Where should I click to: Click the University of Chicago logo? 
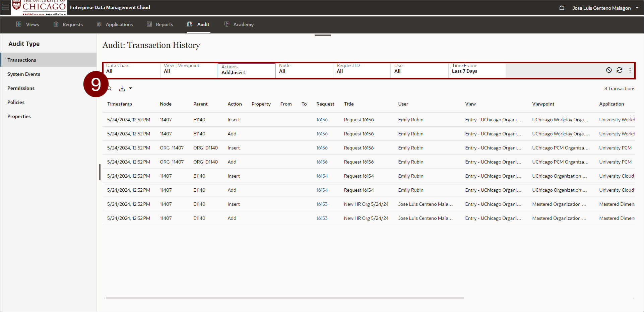click(x=39, y=7)
